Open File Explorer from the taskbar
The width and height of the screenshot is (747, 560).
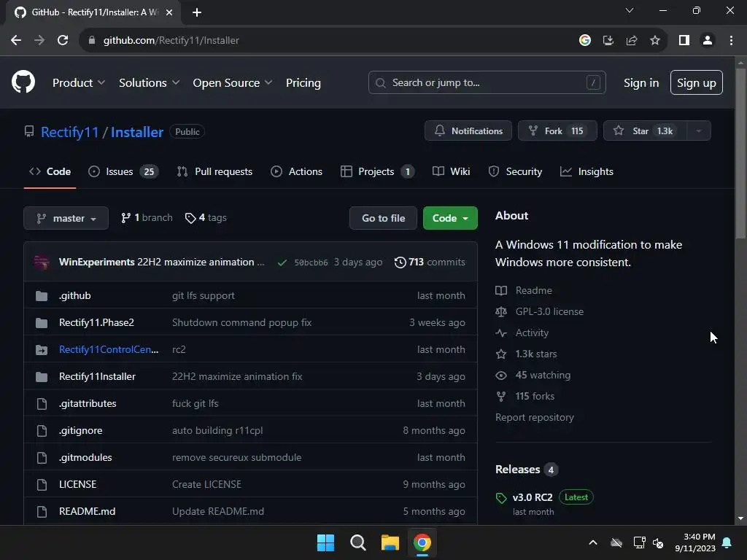coord(390,542)
